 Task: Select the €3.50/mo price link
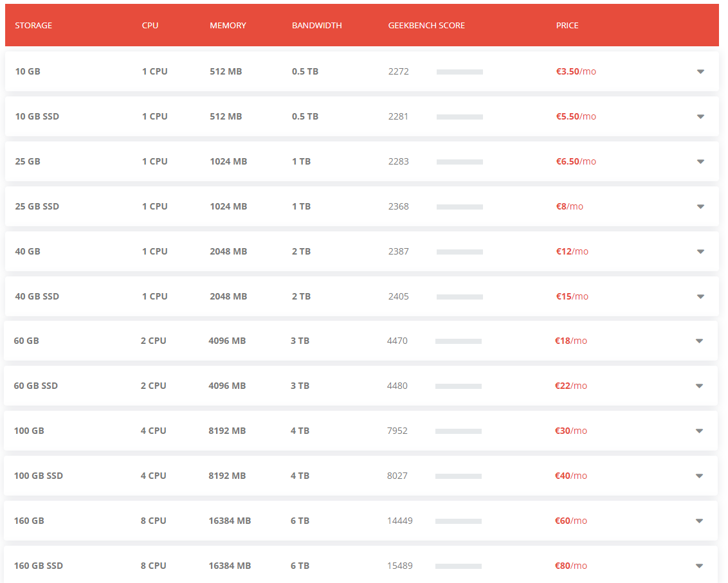(x=576, y=71)
